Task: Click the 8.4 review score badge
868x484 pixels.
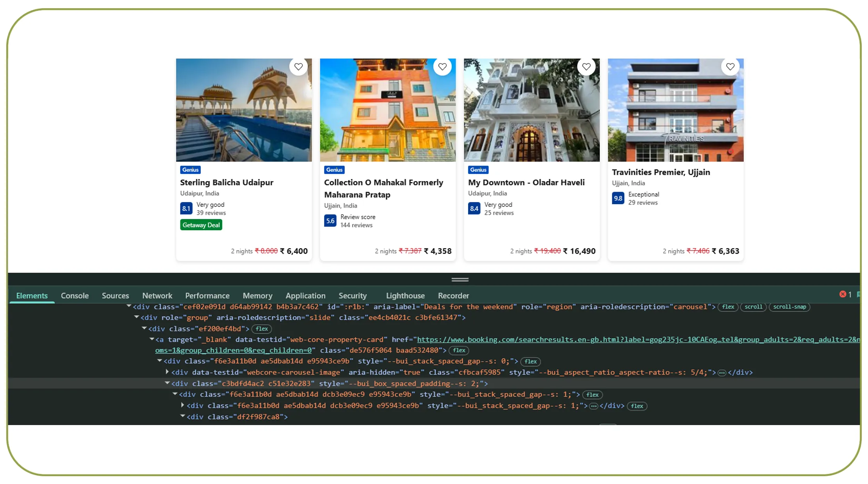Action: pyautogui.click(x=474, y=208)
